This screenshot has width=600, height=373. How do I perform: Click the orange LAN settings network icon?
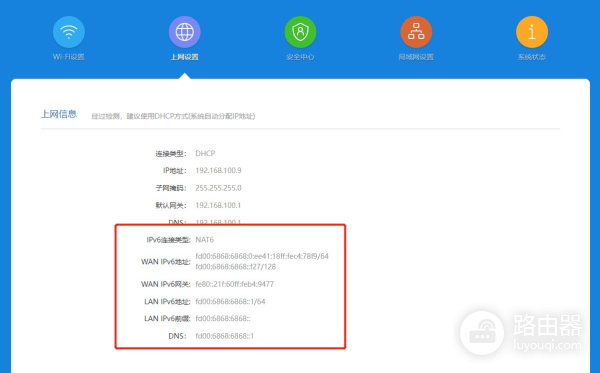point(416,32)
